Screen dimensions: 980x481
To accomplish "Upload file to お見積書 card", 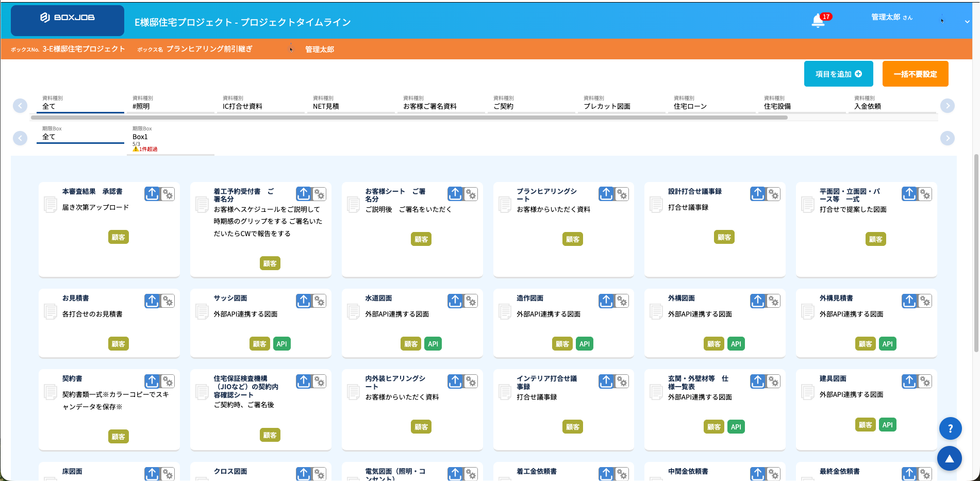I will click(152, 301).
